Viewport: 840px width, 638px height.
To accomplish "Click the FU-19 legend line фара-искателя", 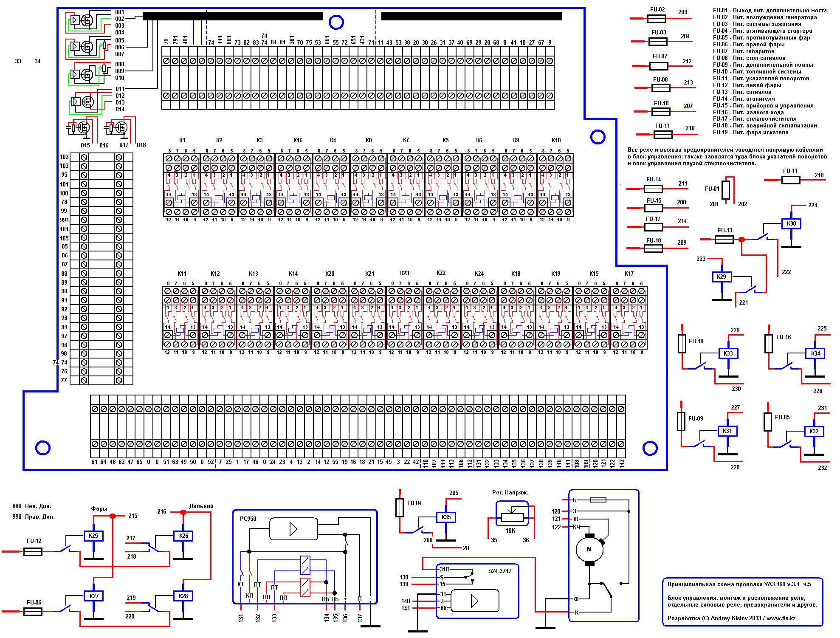I will (750, 132).
